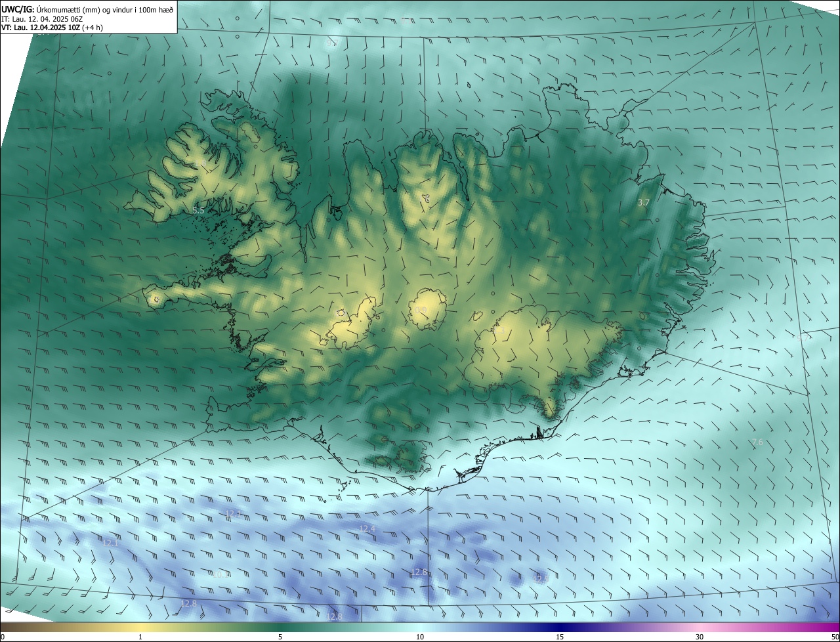Click the 10 tick on the color scale
The image size is (840, 642).
(x=420, y=637)
